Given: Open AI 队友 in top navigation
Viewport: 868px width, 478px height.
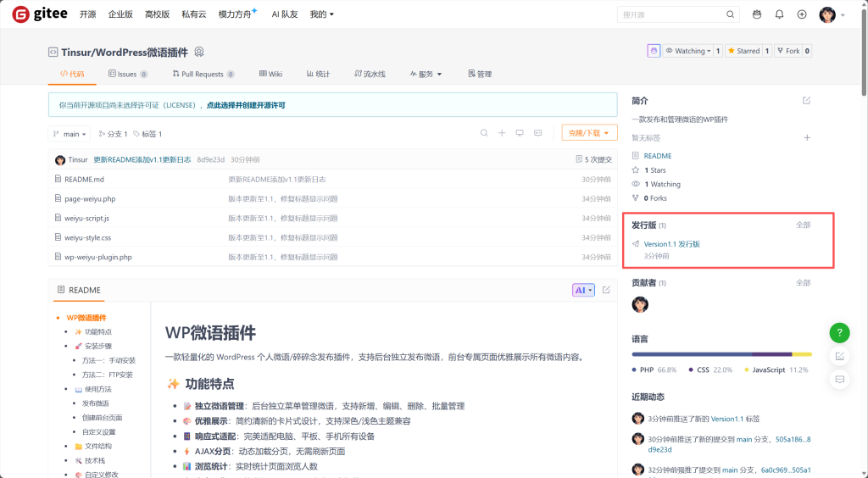Looking at the screenshot, I should 285,14.
